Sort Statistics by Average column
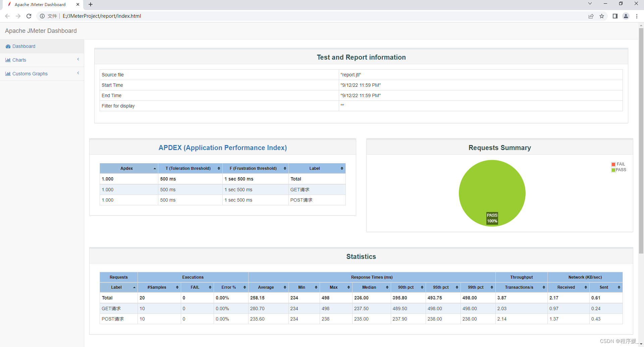 (268, 287)
